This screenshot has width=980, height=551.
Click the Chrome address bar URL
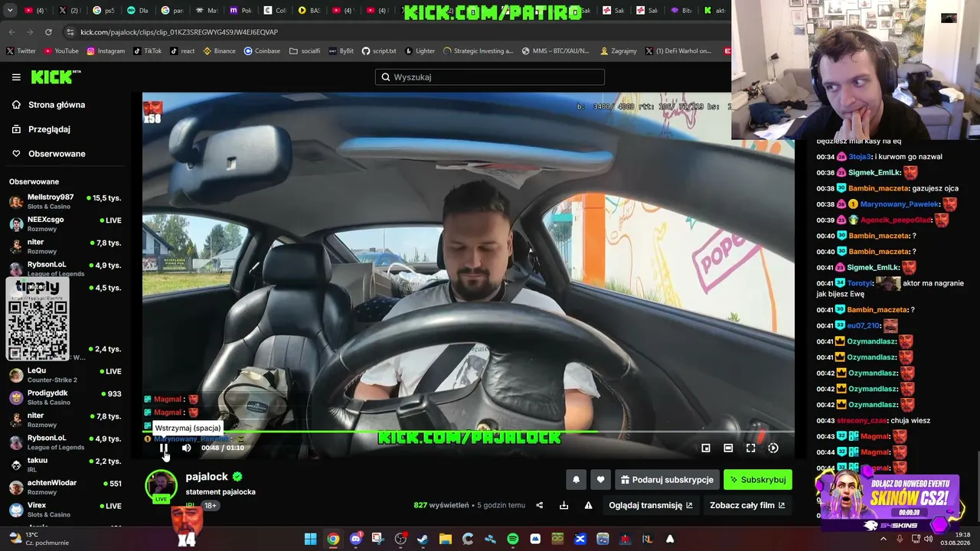pos(179,32)
